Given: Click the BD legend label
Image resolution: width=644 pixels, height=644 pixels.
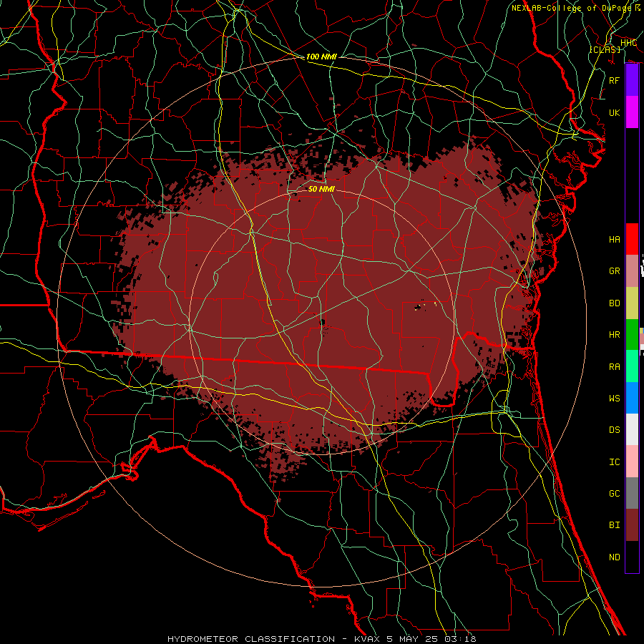Looking at the screenshot, I should tap(615, 303).
